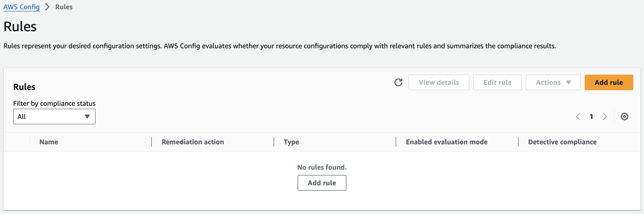Viewport: 644px width, 214px height.
Task: Select page number 1 in pagination
Action: [591, 117]
